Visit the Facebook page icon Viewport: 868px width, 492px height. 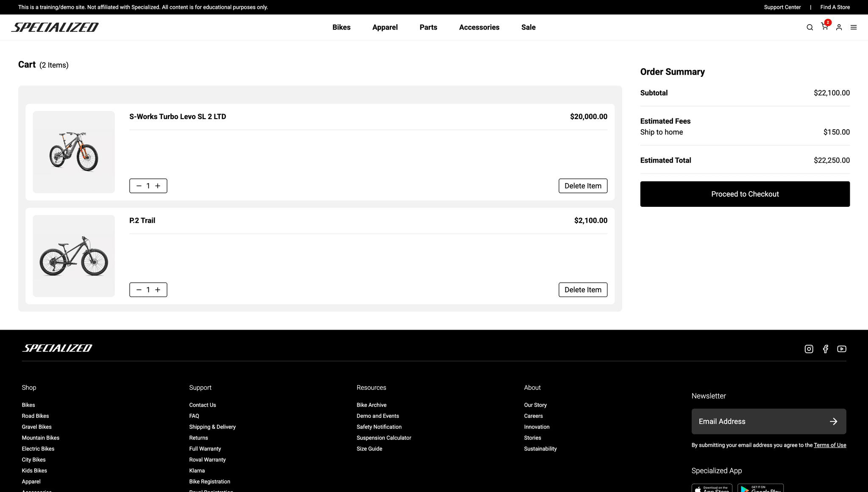tap(825, 349)
